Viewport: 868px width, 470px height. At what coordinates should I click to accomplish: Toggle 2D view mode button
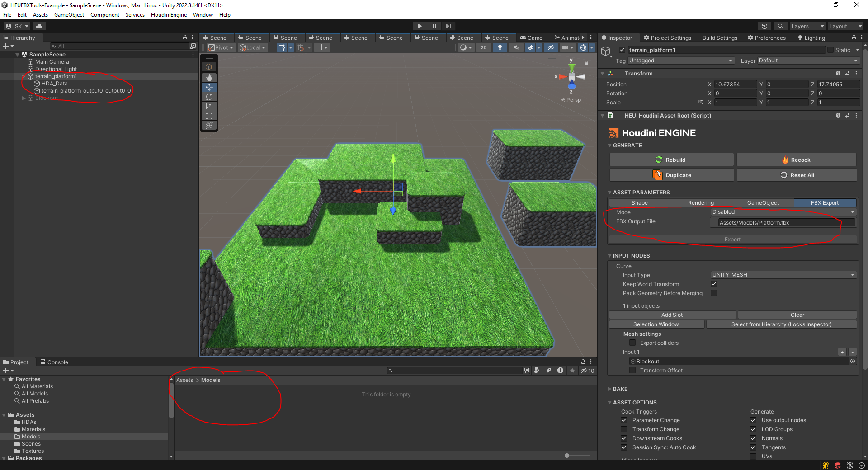[x=484, y=47]
